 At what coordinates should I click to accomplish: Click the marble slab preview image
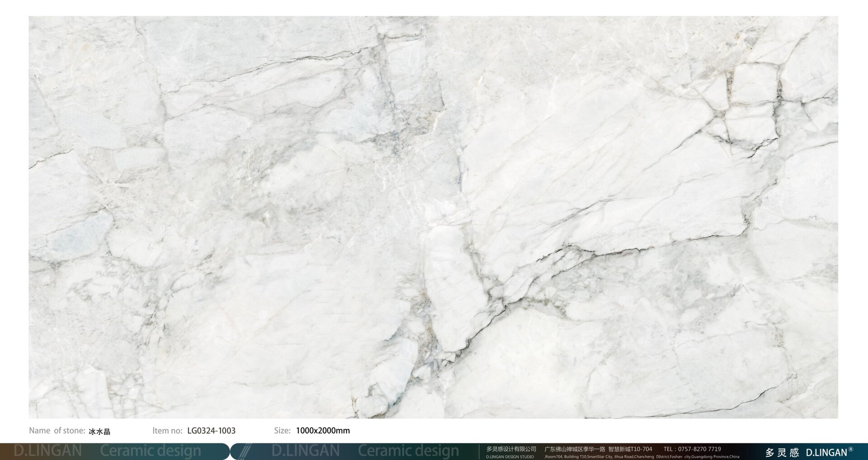click(x=433, y=217)
